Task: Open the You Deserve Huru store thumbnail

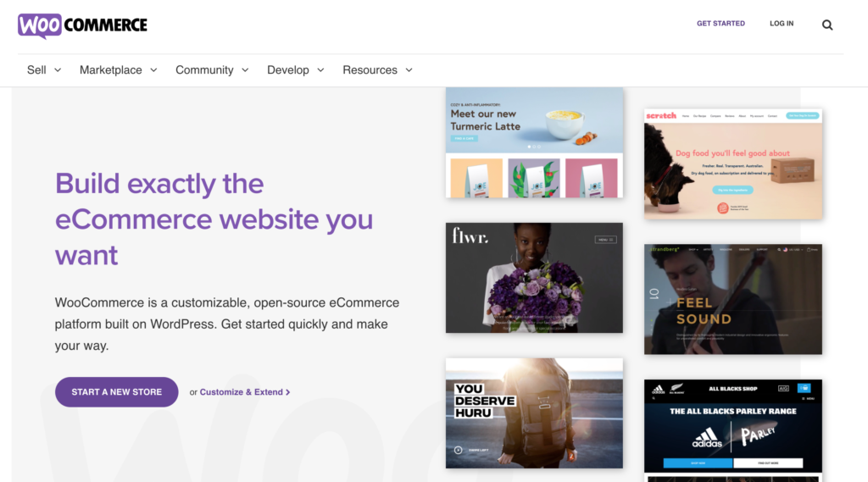Action: tap(534, 413)
